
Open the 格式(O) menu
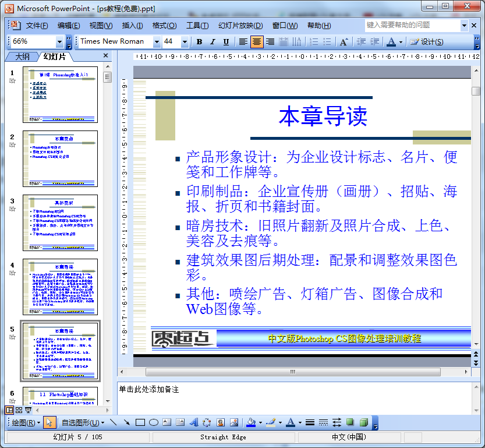click(x=164, y=26)
